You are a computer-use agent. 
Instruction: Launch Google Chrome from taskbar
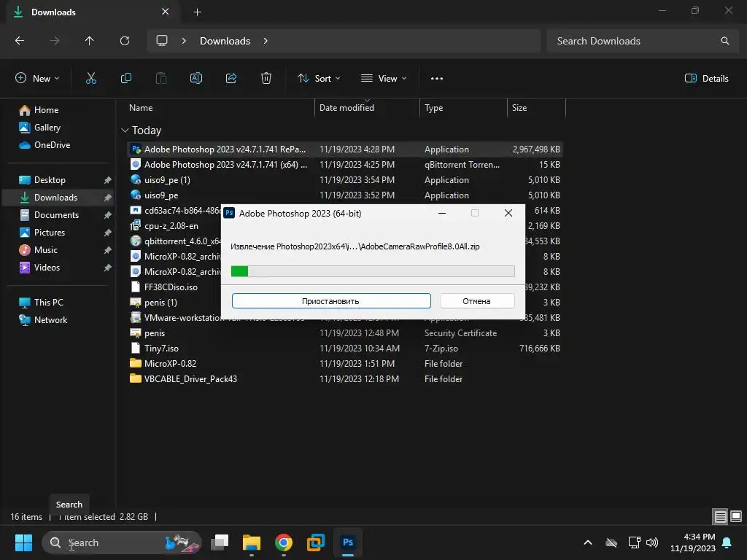tap(284, 542)
